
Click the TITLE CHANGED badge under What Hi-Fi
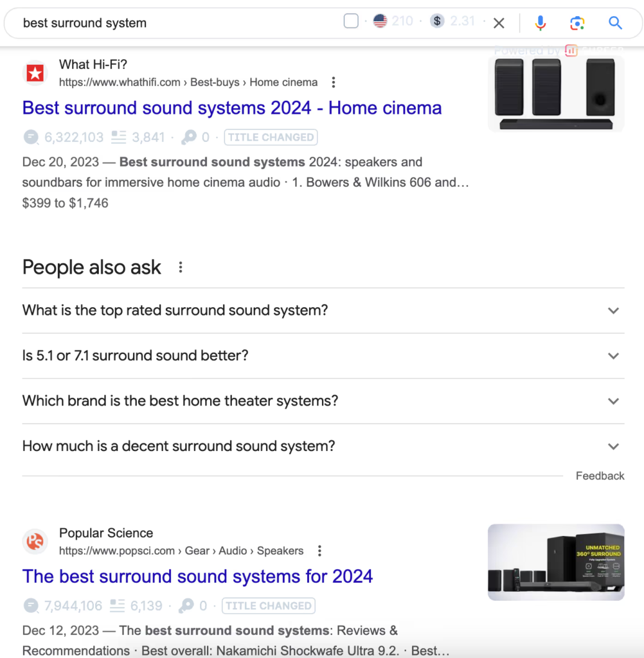(271, 138)
